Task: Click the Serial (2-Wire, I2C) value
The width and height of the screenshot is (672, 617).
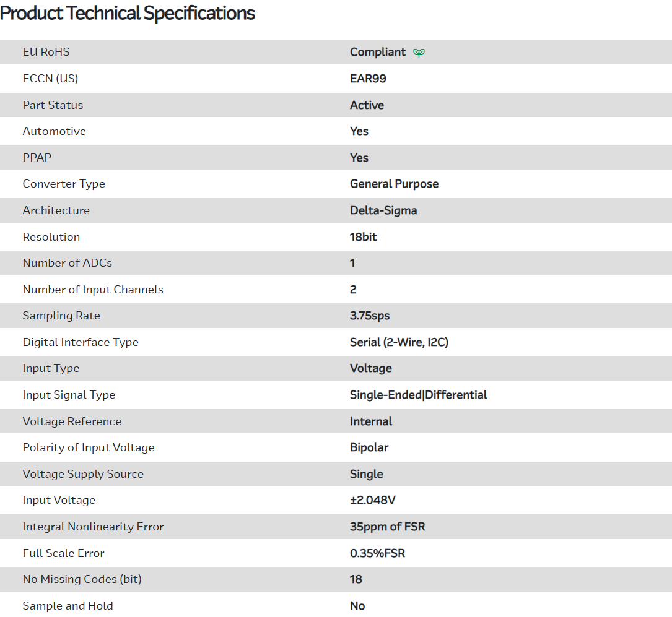Action: point(399,342)
